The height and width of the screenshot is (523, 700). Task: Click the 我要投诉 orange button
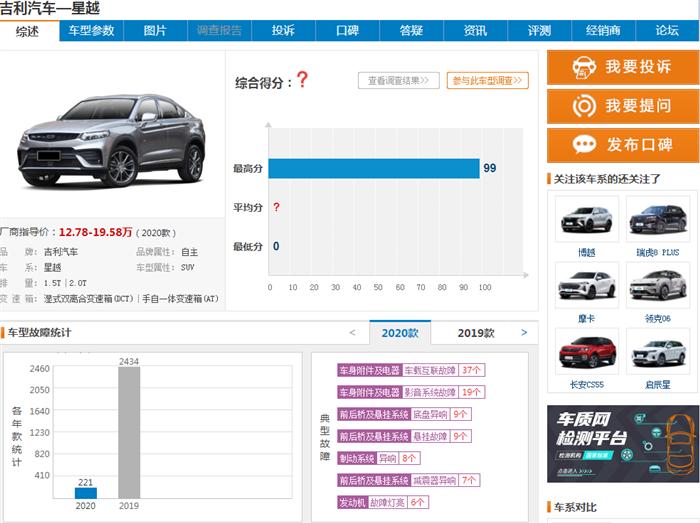pyautogui.click(x=623, y=67)
